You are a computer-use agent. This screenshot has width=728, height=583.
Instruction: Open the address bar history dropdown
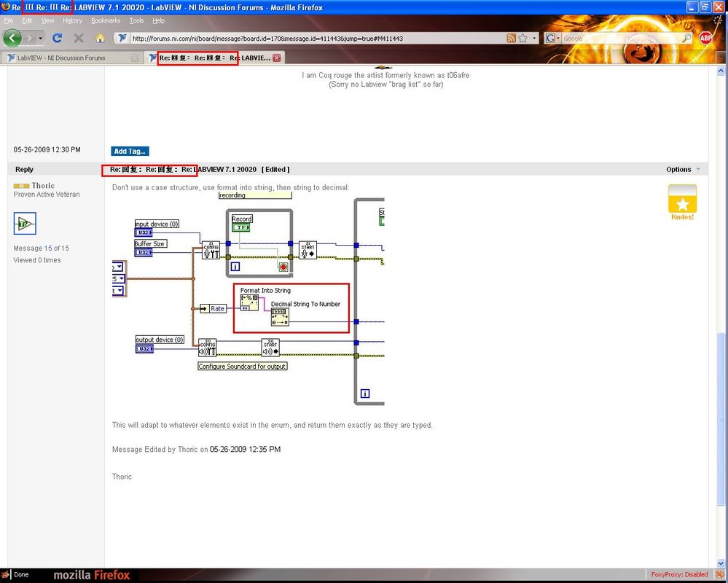tap(534, 38)
